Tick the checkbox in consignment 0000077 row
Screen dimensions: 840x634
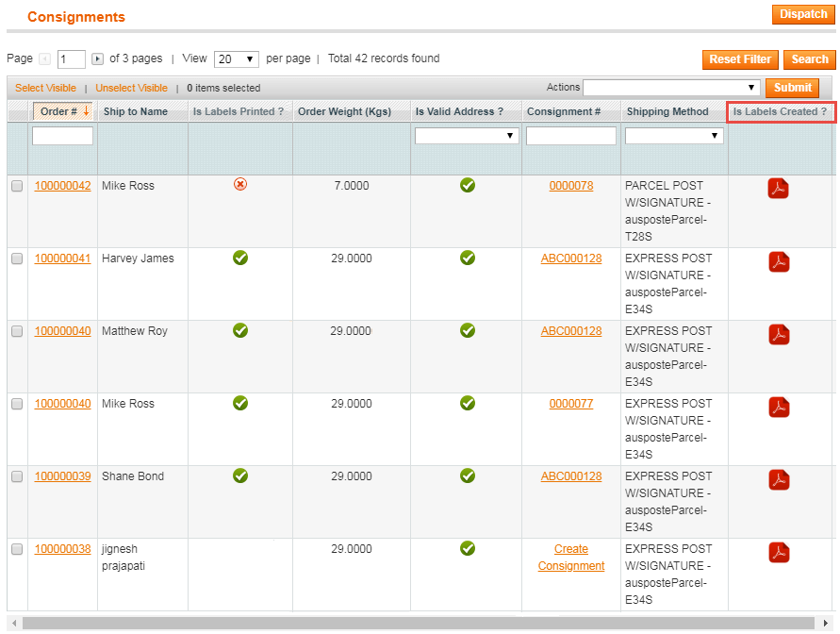tap(17, 404)
